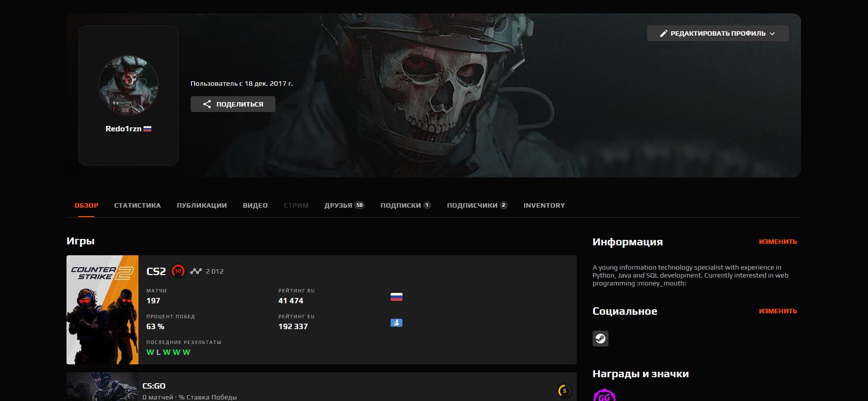
Task: Click the Рейтинг EU label
Action: click(297, 317)
